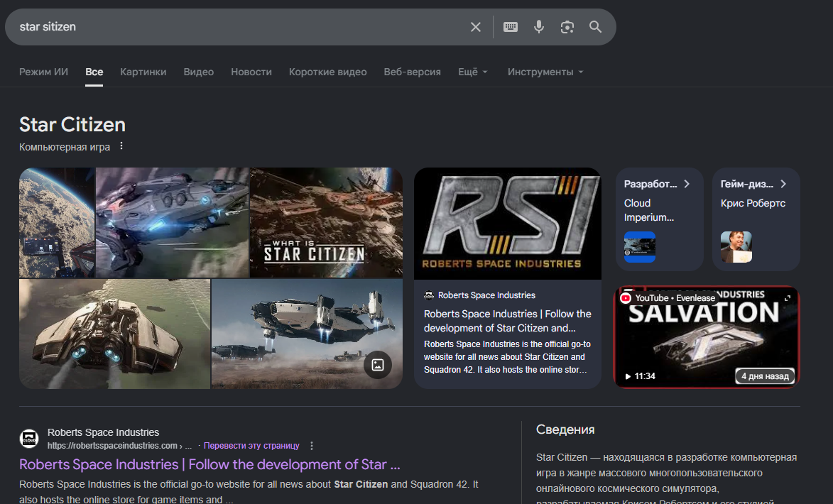The image size is (833, 504).
Task: Open What Is Star Citizen thumbnail
Action: click(x=326, y=222)
